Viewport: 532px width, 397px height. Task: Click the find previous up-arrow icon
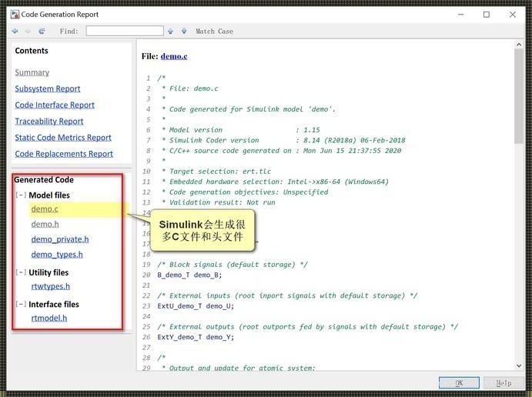(x=171, y=32)
